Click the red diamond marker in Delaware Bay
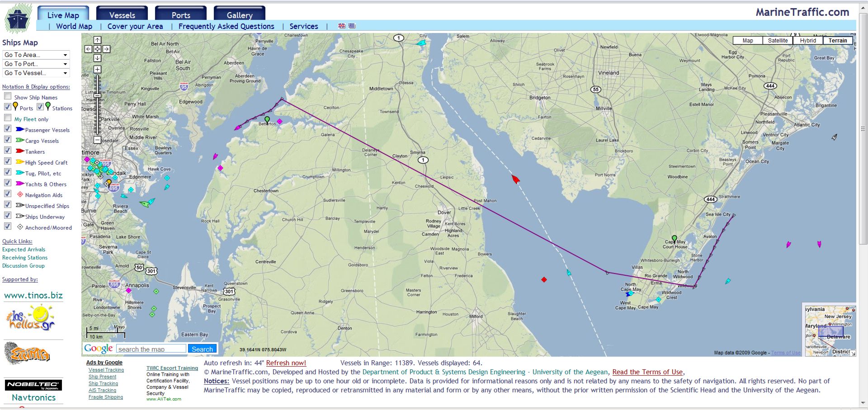 544,280
